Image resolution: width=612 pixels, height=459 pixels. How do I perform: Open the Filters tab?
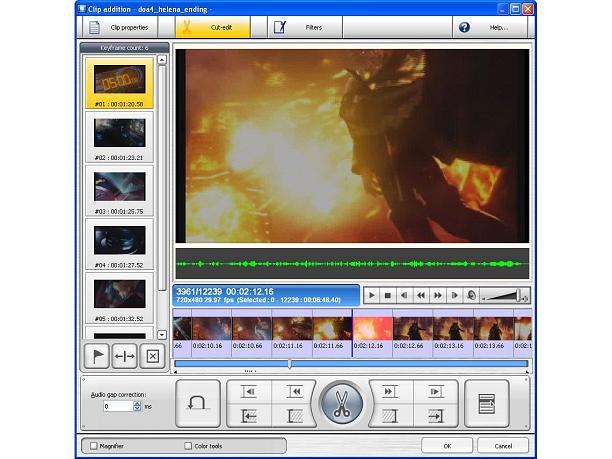305,27
